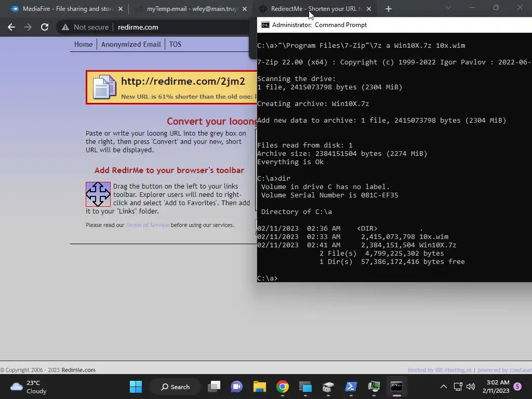The image size is (532, 399).
Task: Click the RedirMe bookmarklet arrows button
Action: [98, 194]
